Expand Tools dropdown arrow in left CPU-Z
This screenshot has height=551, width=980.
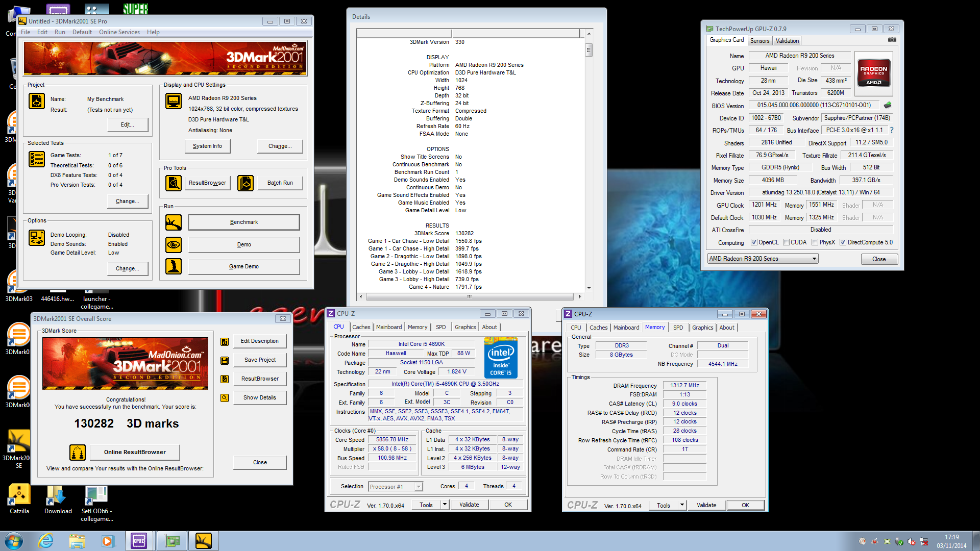coord(445,505)
